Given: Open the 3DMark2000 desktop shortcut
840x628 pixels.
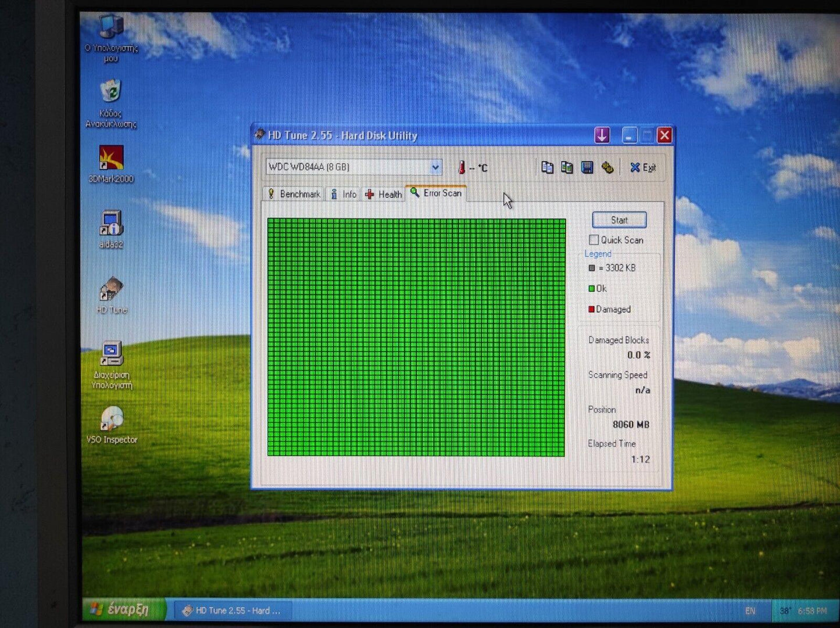Looking at the screenshot, I should coord(111,158).
